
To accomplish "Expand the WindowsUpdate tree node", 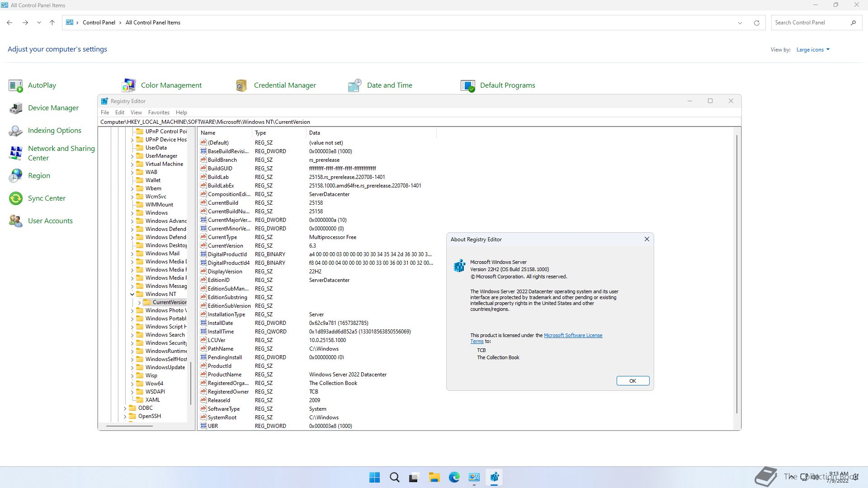I will coord(132,367).
